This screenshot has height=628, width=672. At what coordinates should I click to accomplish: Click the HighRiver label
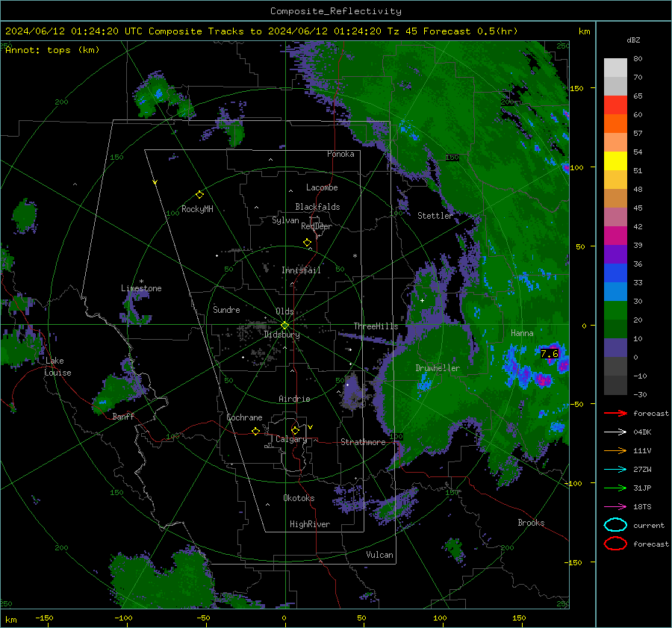tap(310, 524)
